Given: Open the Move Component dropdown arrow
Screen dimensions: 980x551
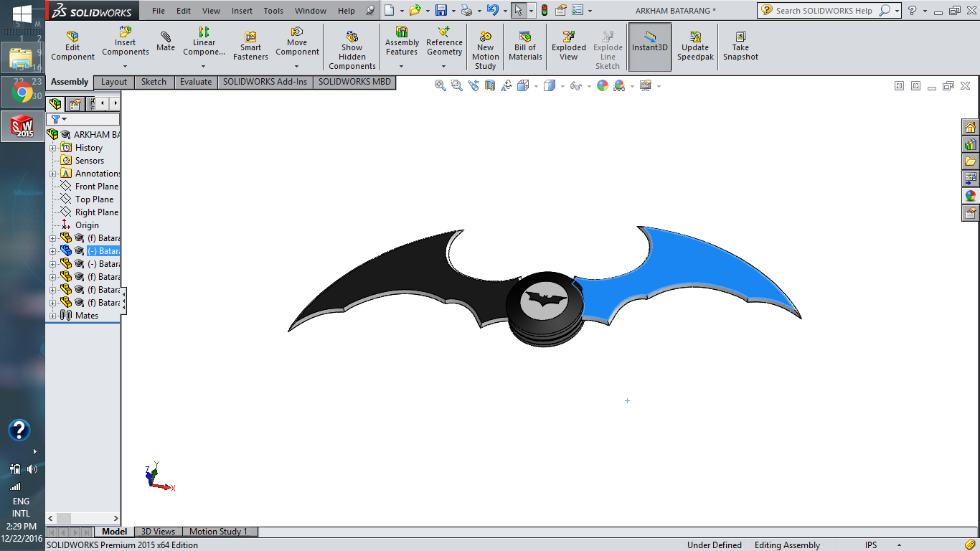Looking at the screenshot, I should 297,66.
